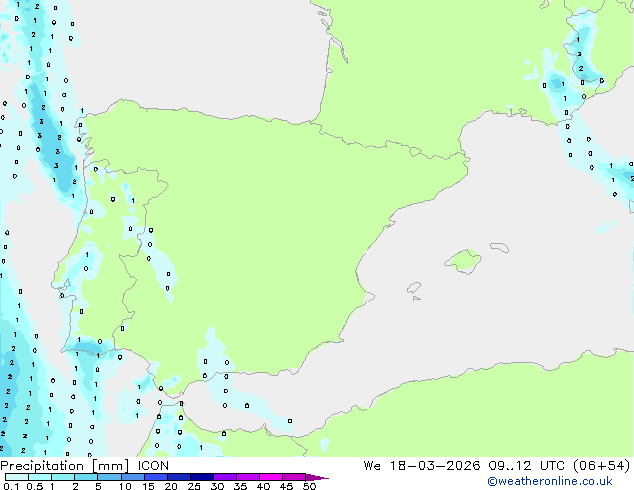
Task: Click the 20–25 mm legend color swatch
Action: [x=178, y=477]
